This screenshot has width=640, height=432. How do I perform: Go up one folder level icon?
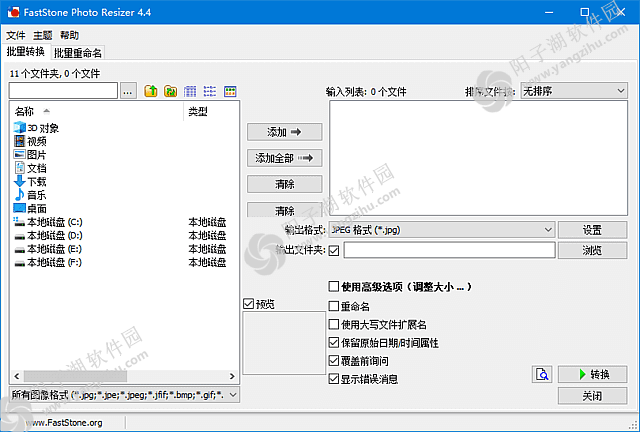151,91
